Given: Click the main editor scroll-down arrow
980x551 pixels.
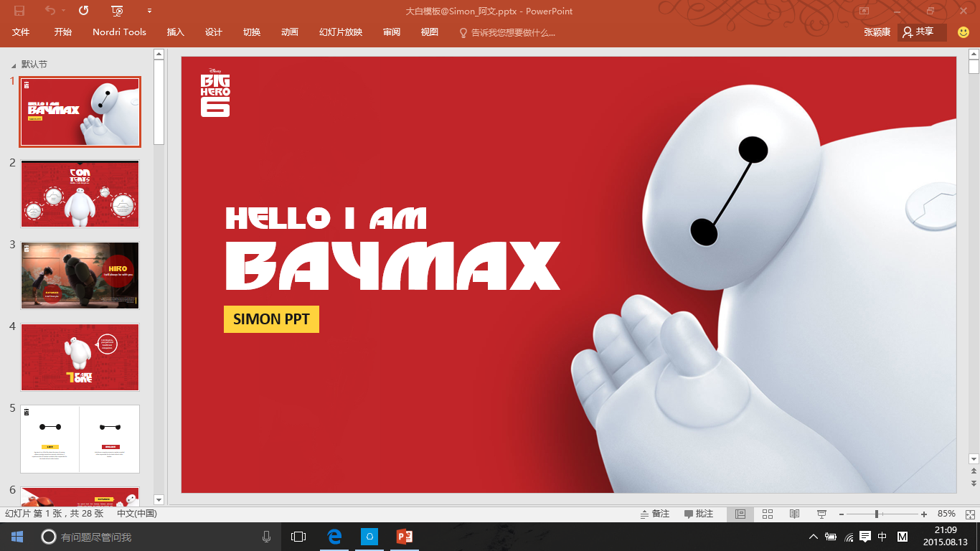Looking at the screenshot, I should tap(974, 458).
